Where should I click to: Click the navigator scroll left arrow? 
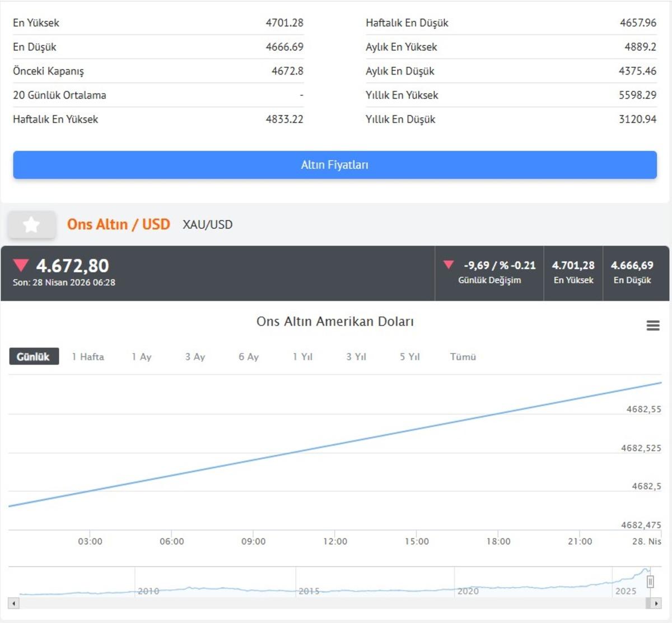click(x=14, y=603)
